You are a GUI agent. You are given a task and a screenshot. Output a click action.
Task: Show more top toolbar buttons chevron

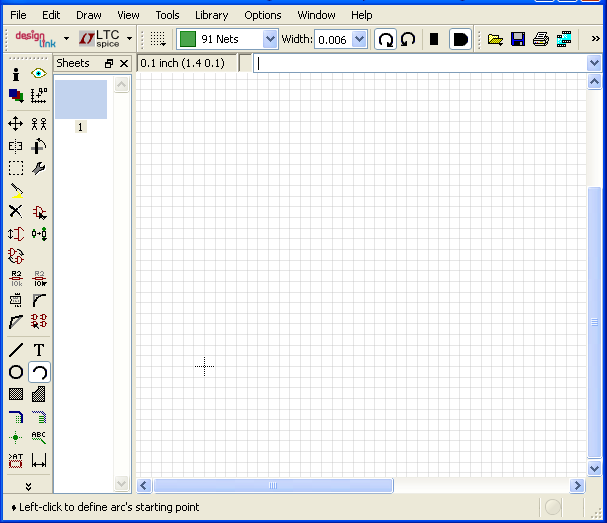595,39
